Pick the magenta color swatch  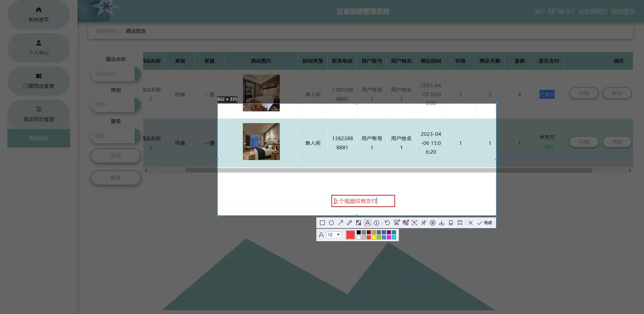pyautogui.click(x=389, y=237)
